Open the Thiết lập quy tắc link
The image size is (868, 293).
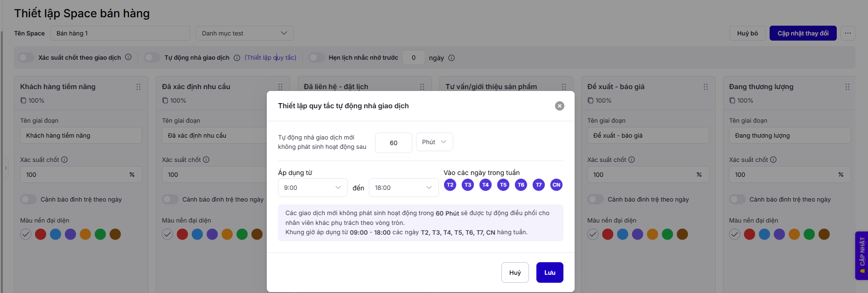point(271,57)
